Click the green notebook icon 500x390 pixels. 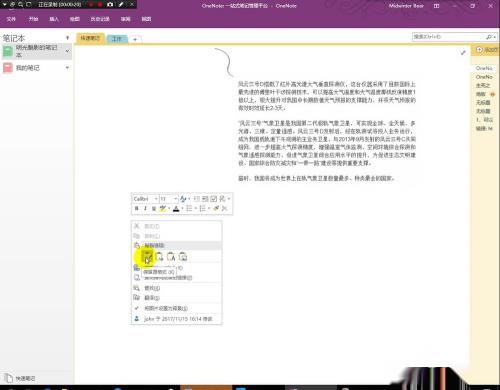(8, 51)
